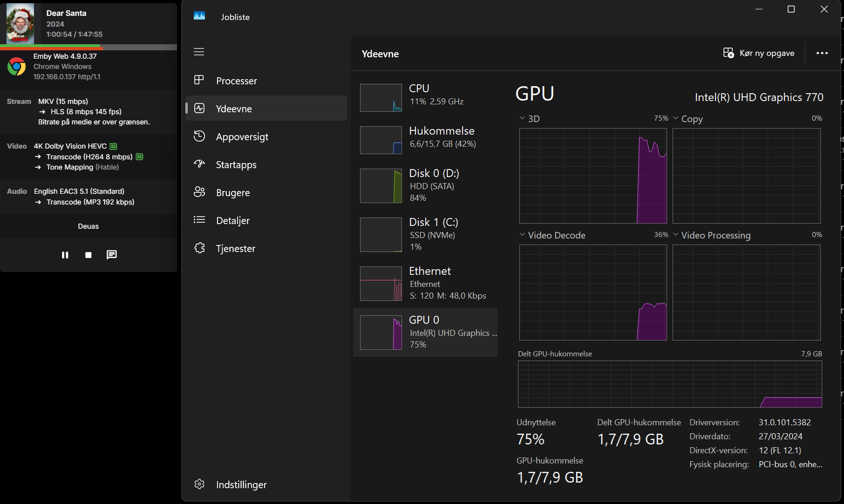Open the Startapps page
The image size is (844, 504).
(x=266, y=164)
